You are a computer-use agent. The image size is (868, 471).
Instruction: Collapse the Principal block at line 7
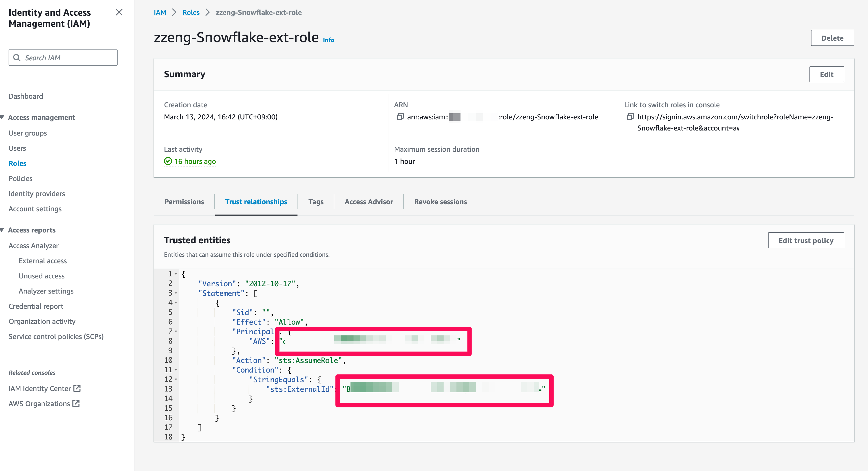point(176,331)
